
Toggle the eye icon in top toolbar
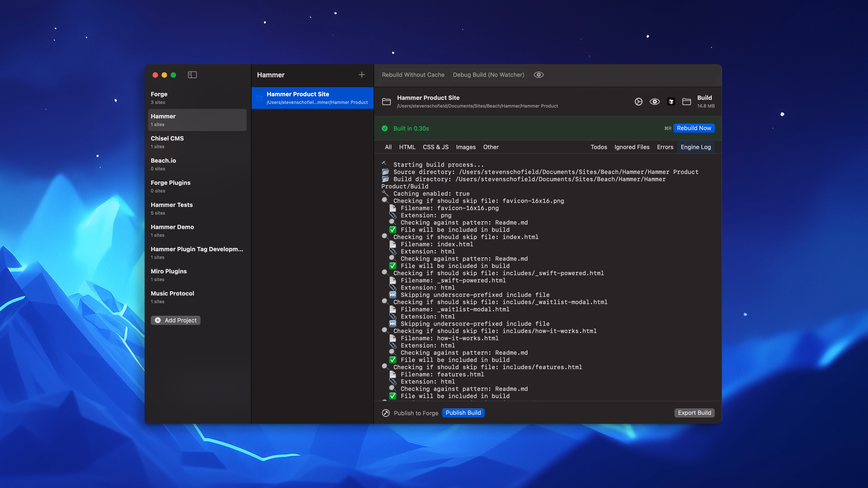(538, 75)
